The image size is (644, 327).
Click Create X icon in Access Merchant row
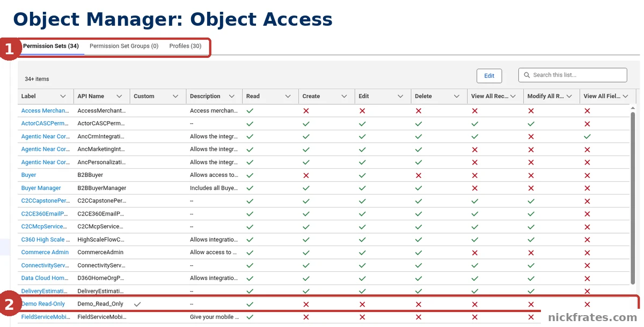pos(306,111)
